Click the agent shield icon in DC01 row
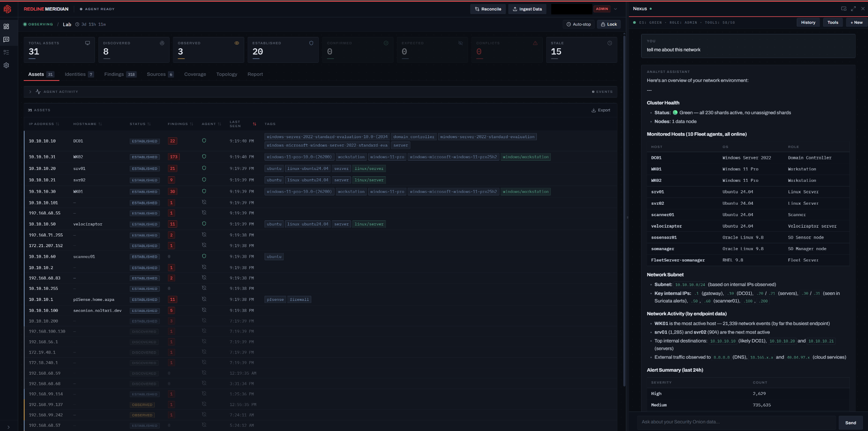Screen dimensions: 868x431 [x=204, y=141]
